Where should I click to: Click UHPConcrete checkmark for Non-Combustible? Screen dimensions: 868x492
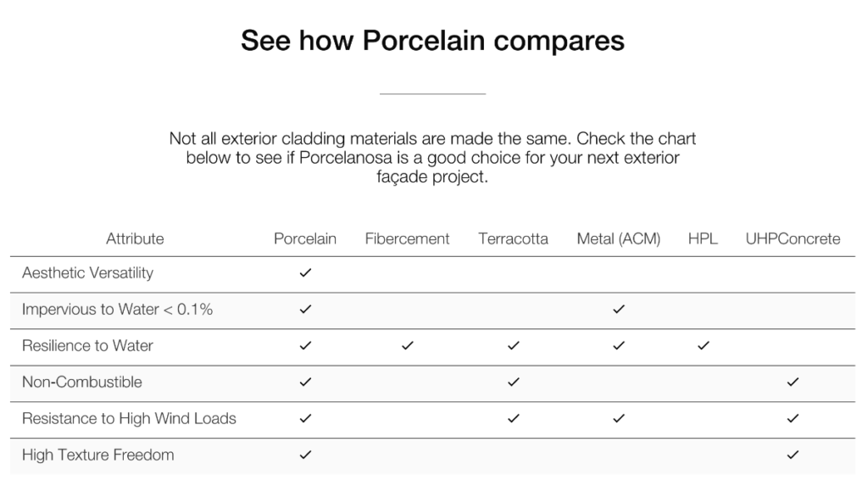coord(793,382)
